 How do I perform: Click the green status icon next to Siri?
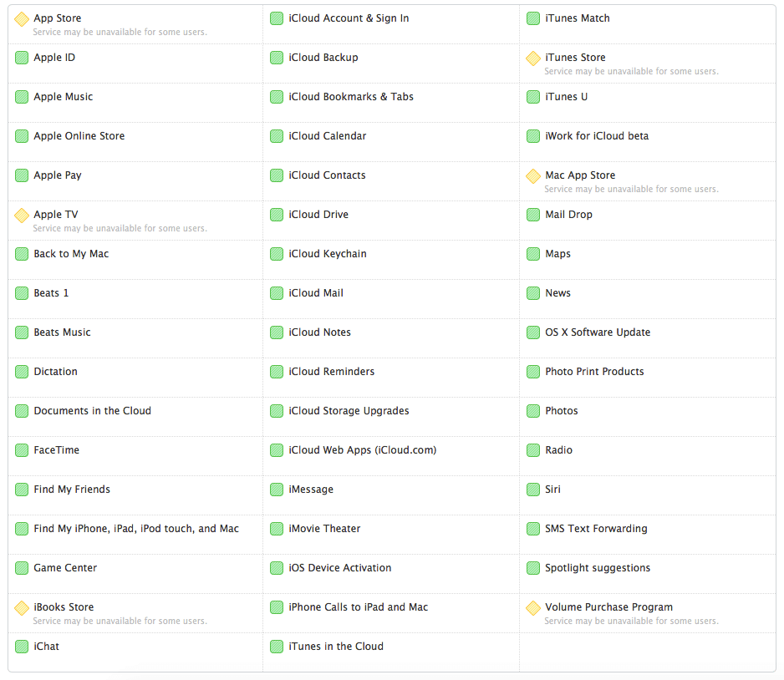coord(533,490)
